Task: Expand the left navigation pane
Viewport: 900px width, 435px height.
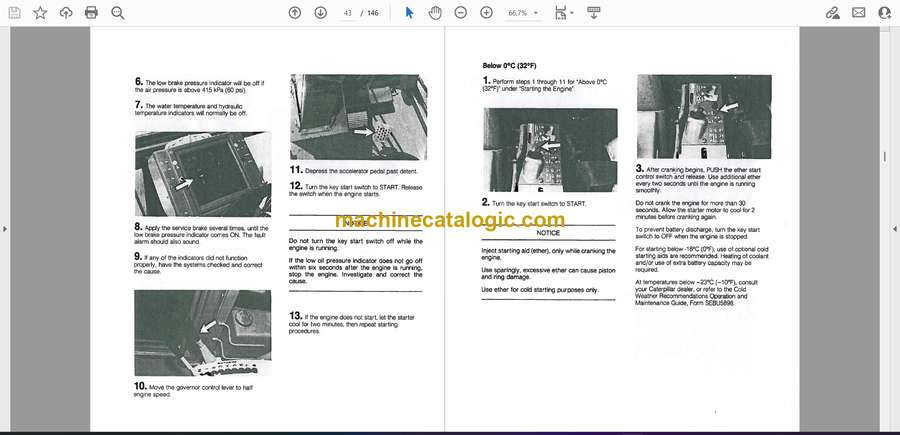Action: [x=5, y=229]
